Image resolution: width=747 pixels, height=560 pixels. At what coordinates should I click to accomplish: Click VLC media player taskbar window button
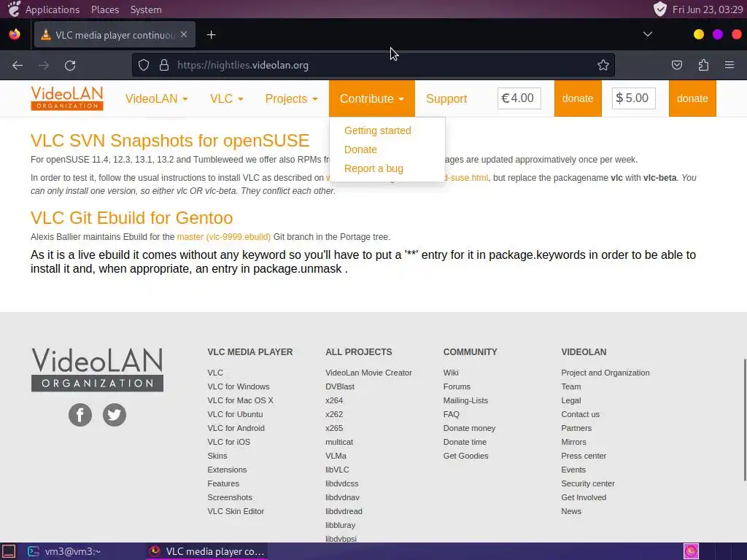tap(206, 551)
